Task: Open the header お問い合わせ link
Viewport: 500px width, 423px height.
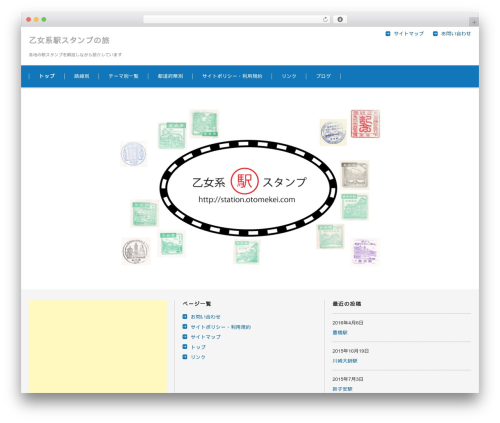Action: pyautogui.click(x=456, y=34)
